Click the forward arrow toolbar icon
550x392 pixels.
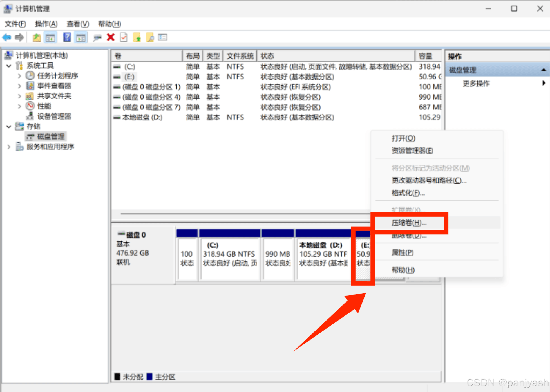19,37
